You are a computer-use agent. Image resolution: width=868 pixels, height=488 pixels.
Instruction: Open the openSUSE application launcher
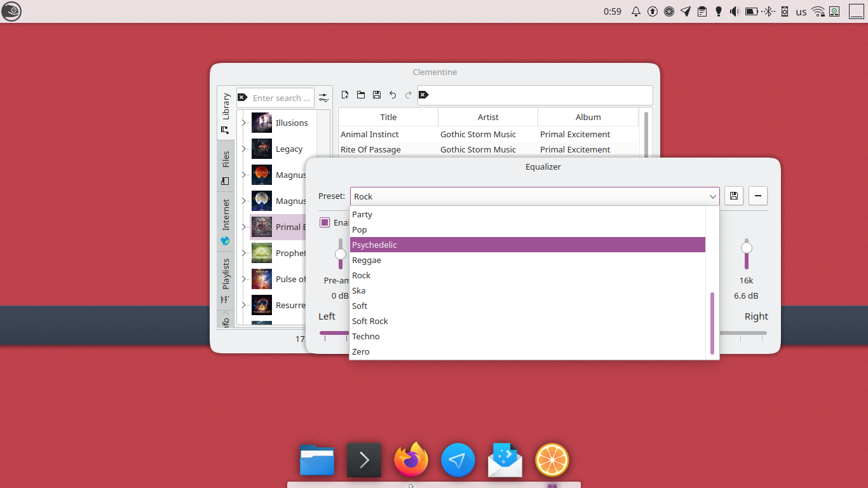11,11
